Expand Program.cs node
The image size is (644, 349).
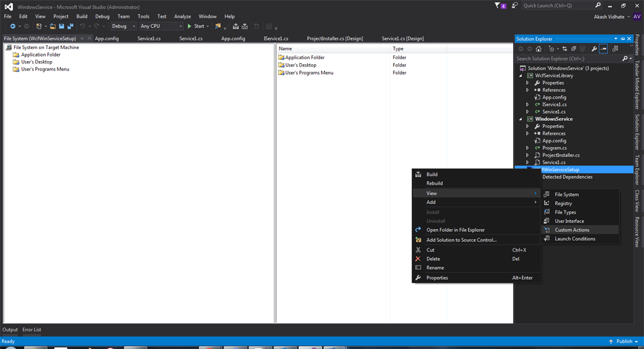(528, 148)
